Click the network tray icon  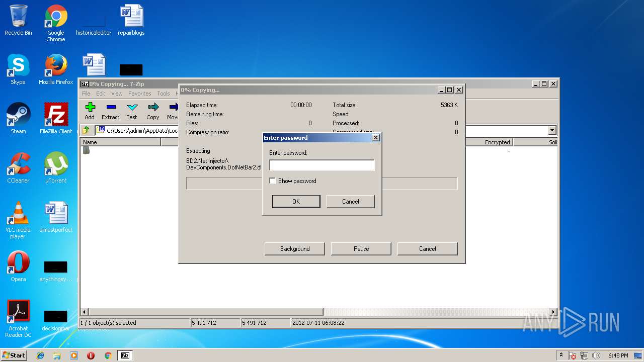[x=584, y=355]
